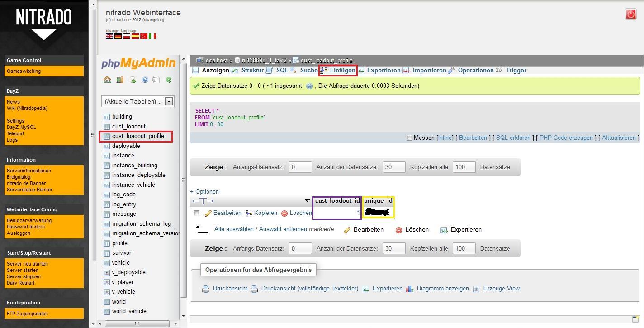Click the PHP-Code erzeugen link

pos(566,138)
